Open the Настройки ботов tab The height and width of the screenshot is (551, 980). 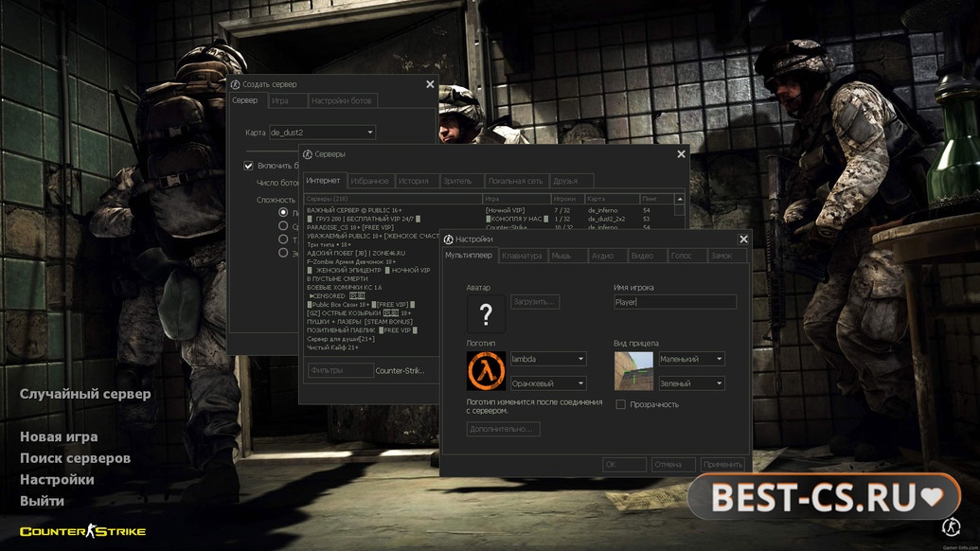tap(343, 100)
